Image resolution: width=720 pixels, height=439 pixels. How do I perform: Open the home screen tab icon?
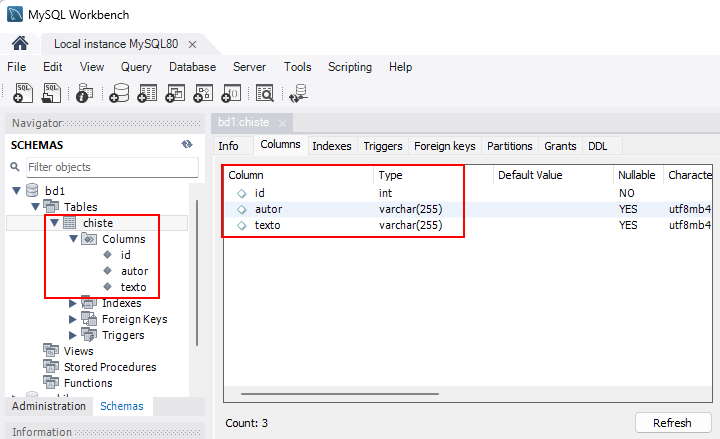(20, 44)
